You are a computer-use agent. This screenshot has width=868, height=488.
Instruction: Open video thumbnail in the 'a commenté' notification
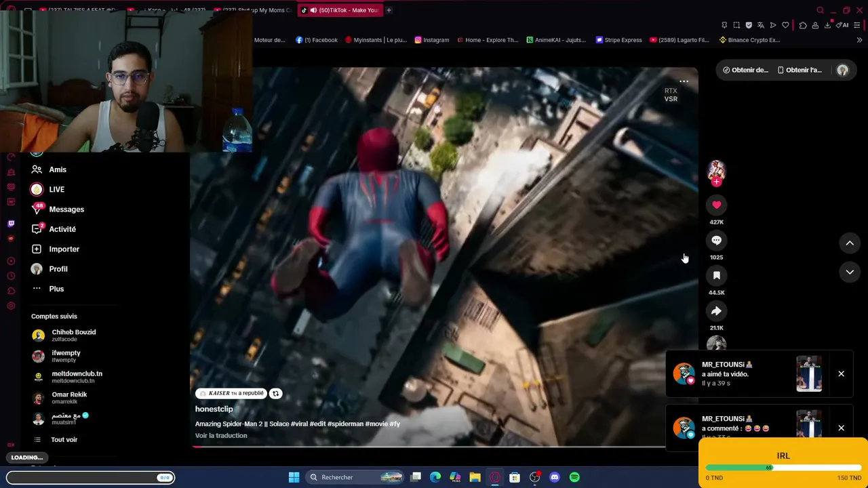[809, 426]
